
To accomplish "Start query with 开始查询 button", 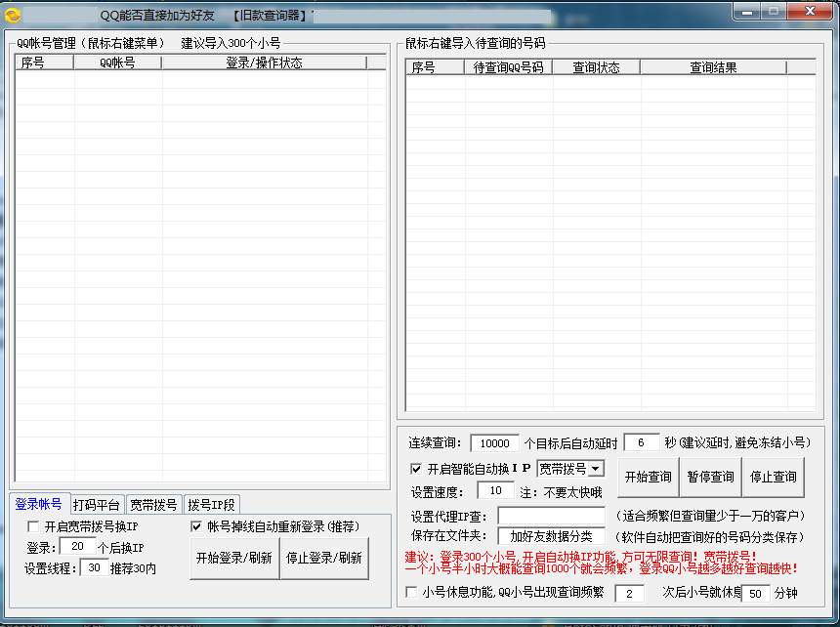I will [x=649, y=477].
